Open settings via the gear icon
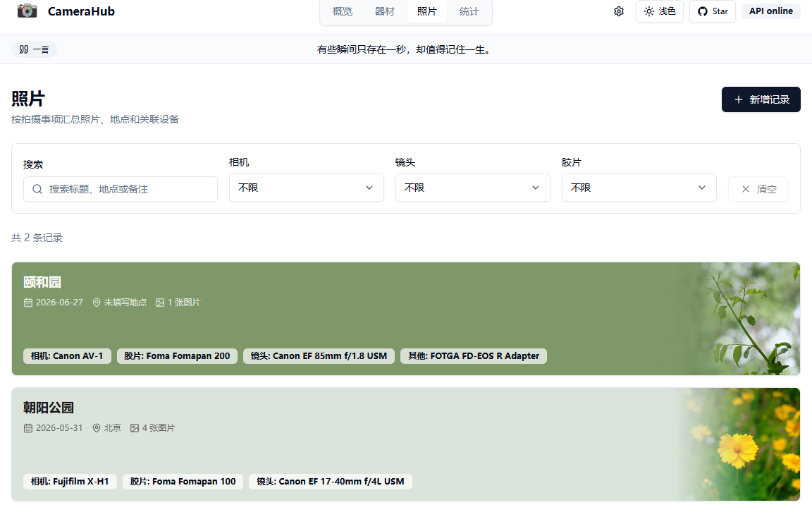This screenshot has width=812, height=524. pyautogui.click(x=619, y=11)
